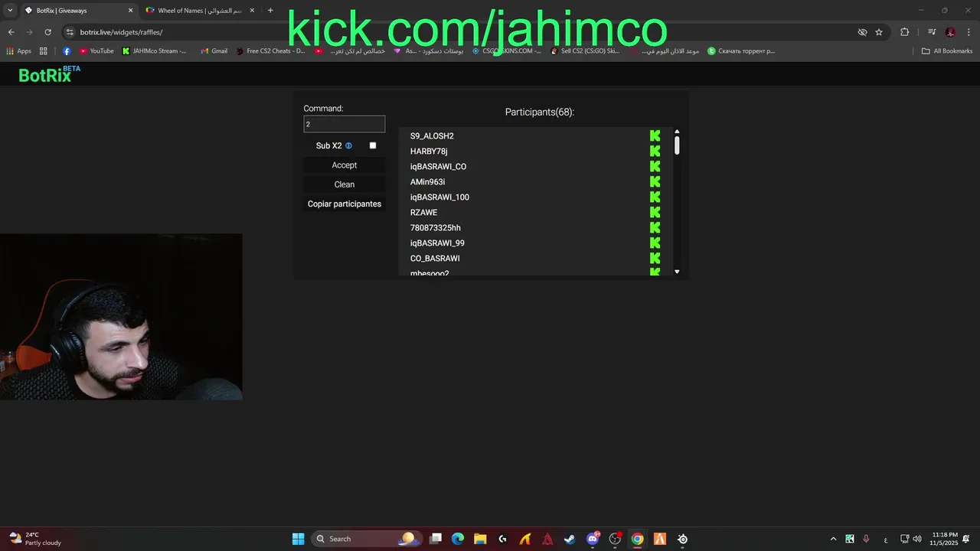980x551 pixels.
Task: Open the Gmail bookmark
Action: (x=214, y=51)
